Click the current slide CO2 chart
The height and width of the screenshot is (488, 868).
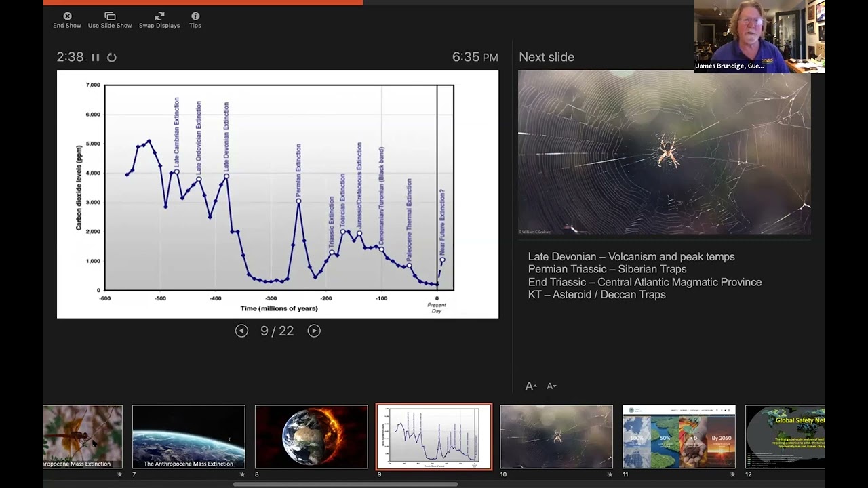[277, 195]
